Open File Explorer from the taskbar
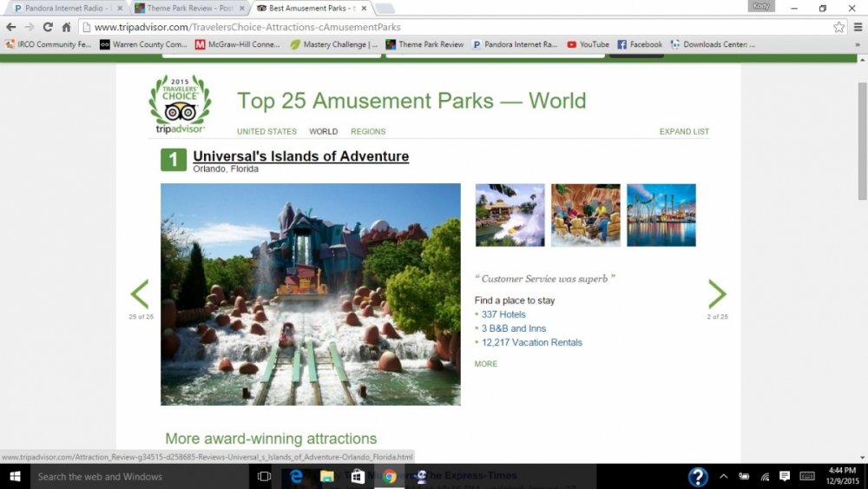 [x=327, y=476]
